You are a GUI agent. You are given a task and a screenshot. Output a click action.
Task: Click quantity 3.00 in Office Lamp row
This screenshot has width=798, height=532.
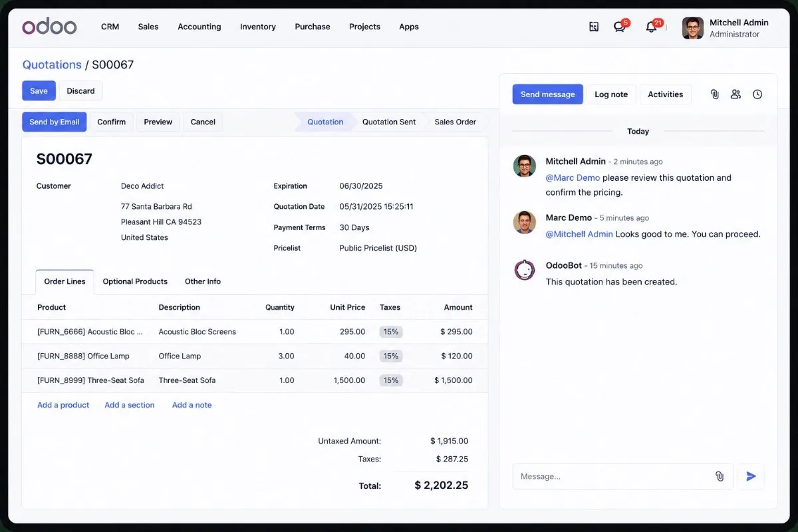coord(286,356)
